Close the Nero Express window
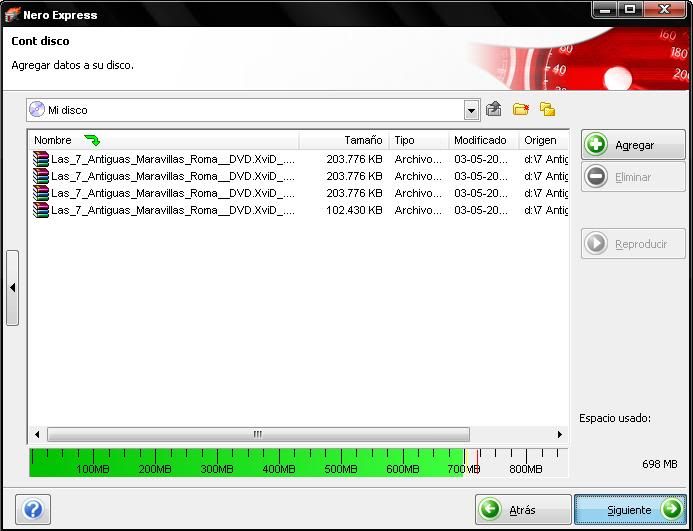This screenshot has width=693, height=531. [665, 10]
